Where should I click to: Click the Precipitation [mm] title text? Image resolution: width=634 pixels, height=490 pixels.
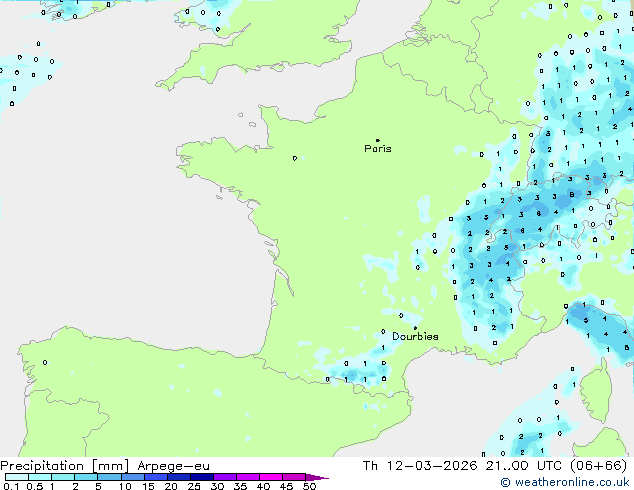(64, 466)
